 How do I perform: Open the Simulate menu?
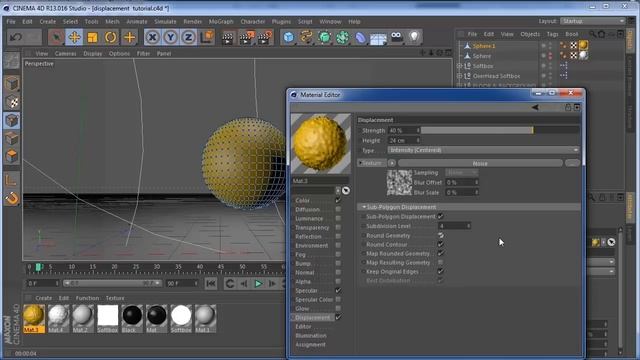pyautogui.click(x=165, y=22)
